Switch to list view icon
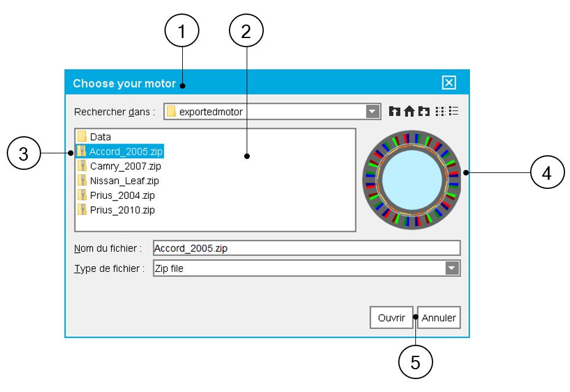This screenshot has height=392, width=570. [x=440, y=112]
